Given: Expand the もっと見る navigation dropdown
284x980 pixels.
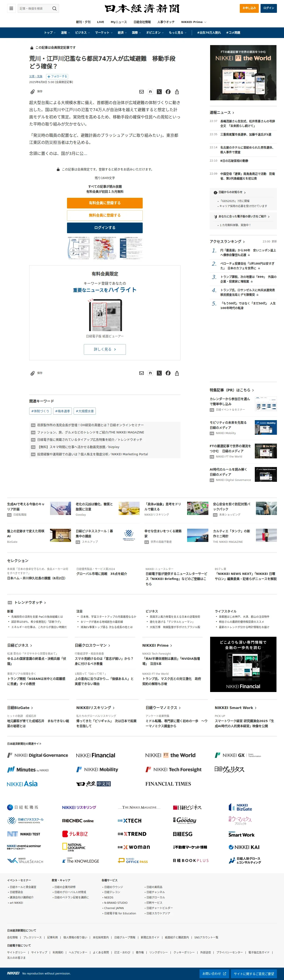Looking at the screenshot, I should 178,33.
